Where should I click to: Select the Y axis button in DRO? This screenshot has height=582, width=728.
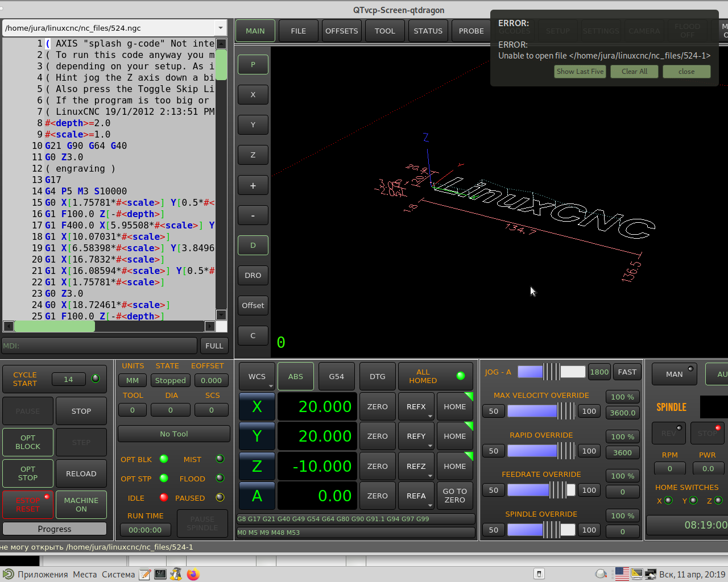coord(257,436)
